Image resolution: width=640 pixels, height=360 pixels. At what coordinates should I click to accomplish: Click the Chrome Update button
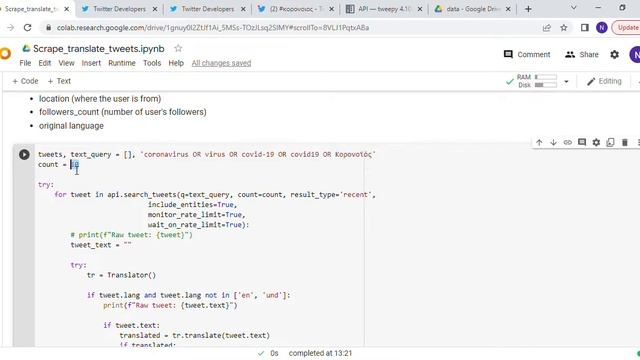(627, 28)
